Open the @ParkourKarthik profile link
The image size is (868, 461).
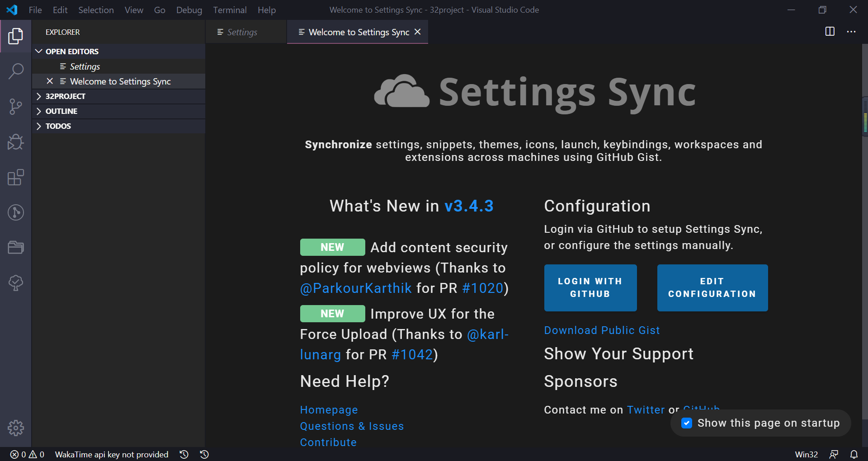[356, 288]
